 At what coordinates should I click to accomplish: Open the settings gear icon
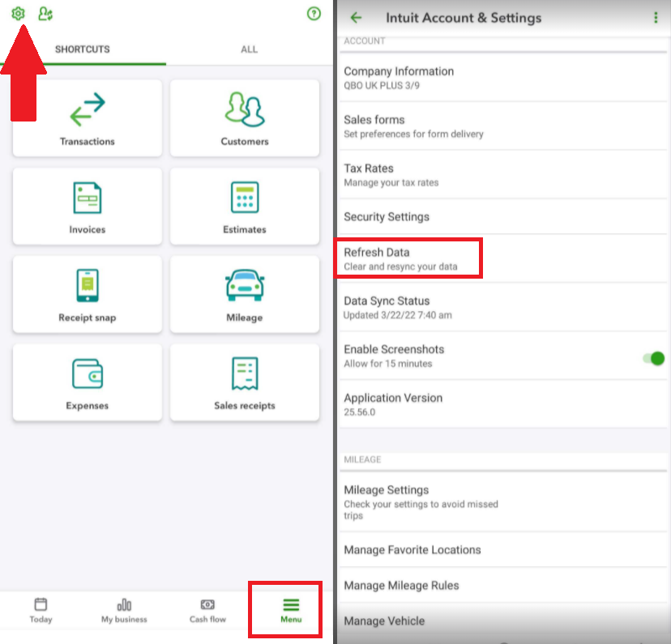[x=18, y=14]
